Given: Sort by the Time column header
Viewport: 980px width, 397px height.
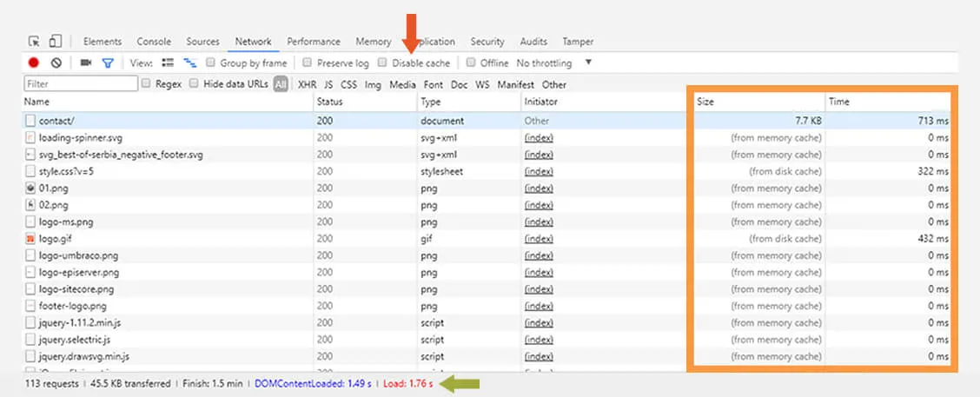Looking at the screenshot, I should [x=888, y=102].
